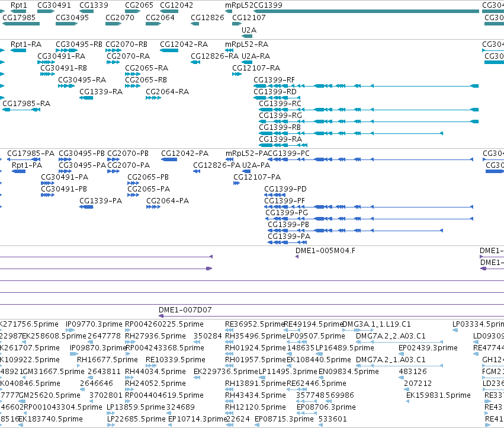This screenshot has height=428, width=504.
Task: Select protein CG12107-PA
Action: pos(257,177)
